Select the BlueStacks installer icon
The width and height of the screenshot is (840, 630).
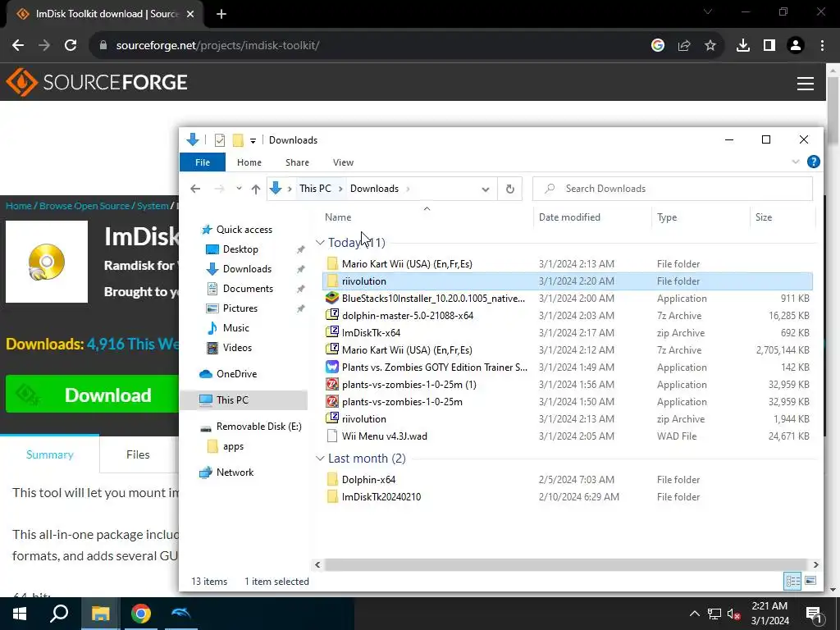click(x=333, y=298)
